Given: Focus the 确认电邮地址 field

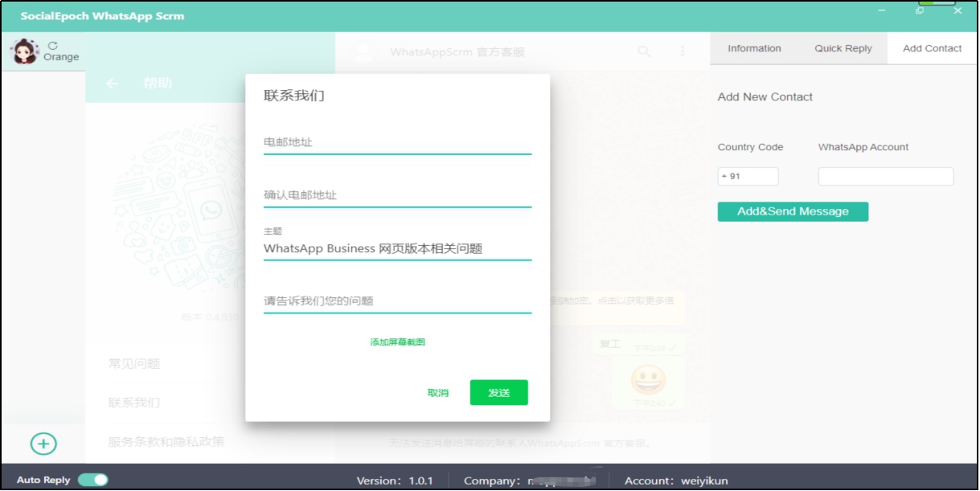Looking at the screenshot, I should coord(397,195).
